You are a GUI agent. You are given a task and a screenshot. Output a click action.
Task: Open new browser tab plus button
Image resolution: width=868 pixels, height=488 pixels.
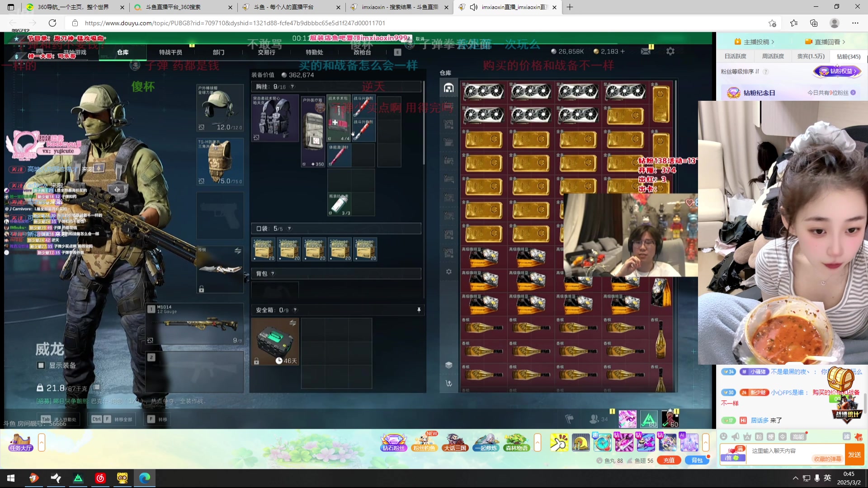[x=570, y=7]
